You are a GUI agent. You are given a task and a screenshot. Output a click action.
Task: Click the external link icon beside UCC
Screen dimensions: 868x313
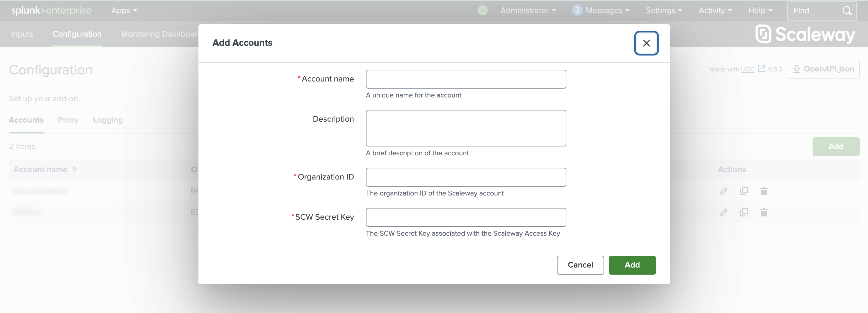tap(761, 69)
